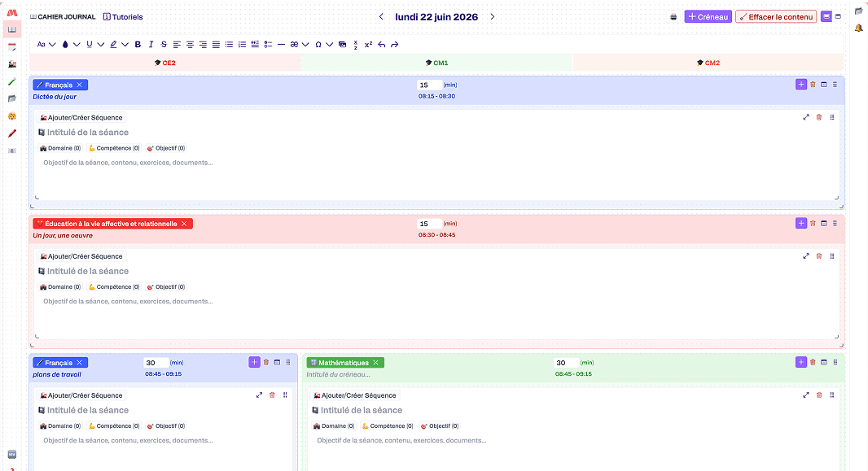This screenshot has width=868, height=471.
Task: Expand the Un jour, une oeuvre session editor
Action: [x=806, y=256]
